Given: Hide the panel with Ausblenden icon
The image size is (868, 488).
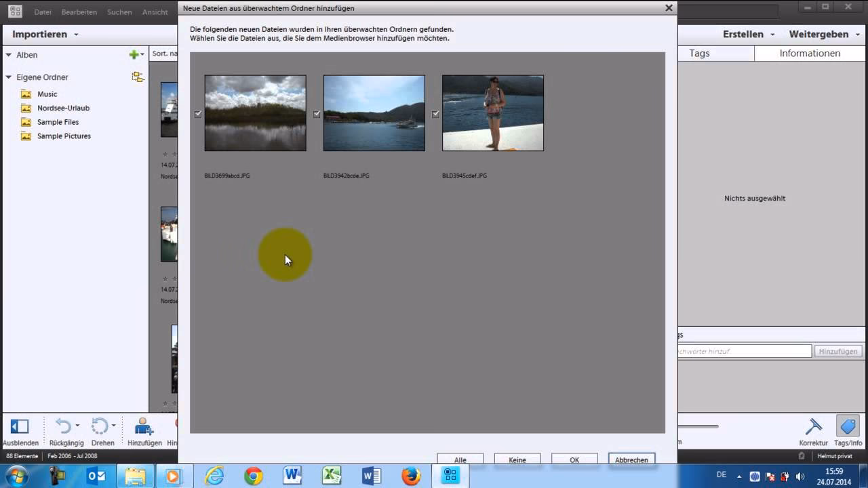Looking at the screenshot, I should coord(19,426).
